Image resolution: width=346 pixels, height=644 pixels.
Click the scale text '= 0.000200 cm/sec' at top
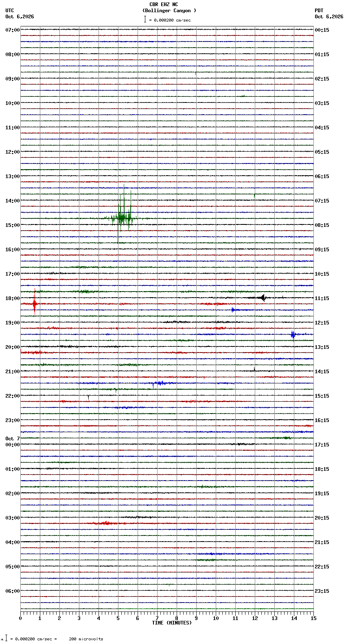170,20
